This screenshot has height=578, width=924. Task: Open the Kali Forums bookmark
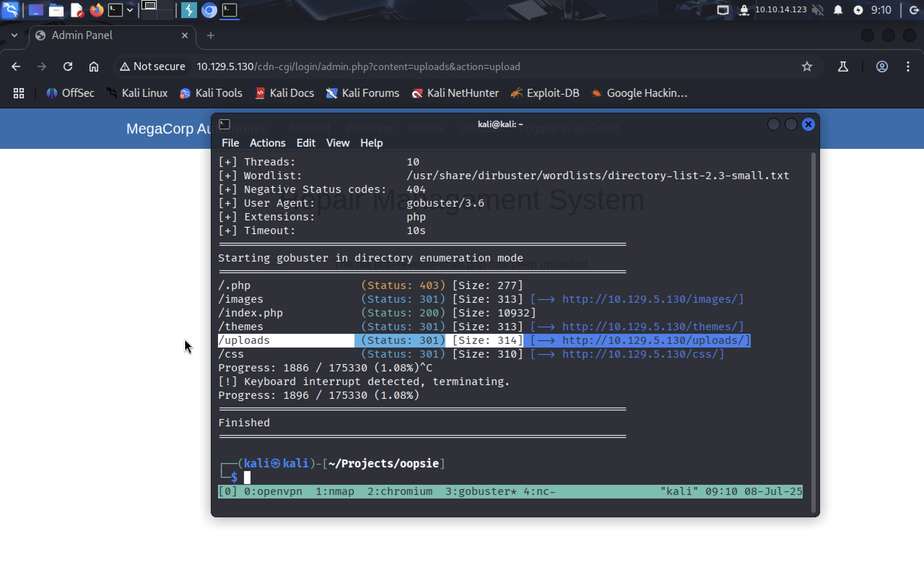[x=362, y=93]
